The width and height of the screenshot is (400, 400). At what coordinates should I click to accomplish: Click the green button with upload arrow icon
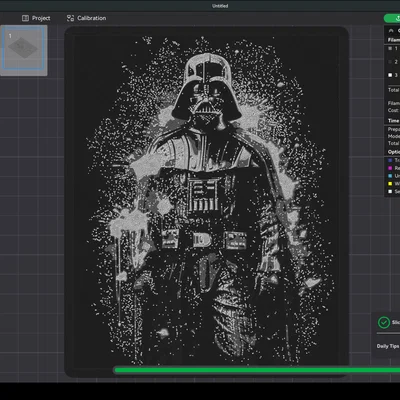click(393, 18)
